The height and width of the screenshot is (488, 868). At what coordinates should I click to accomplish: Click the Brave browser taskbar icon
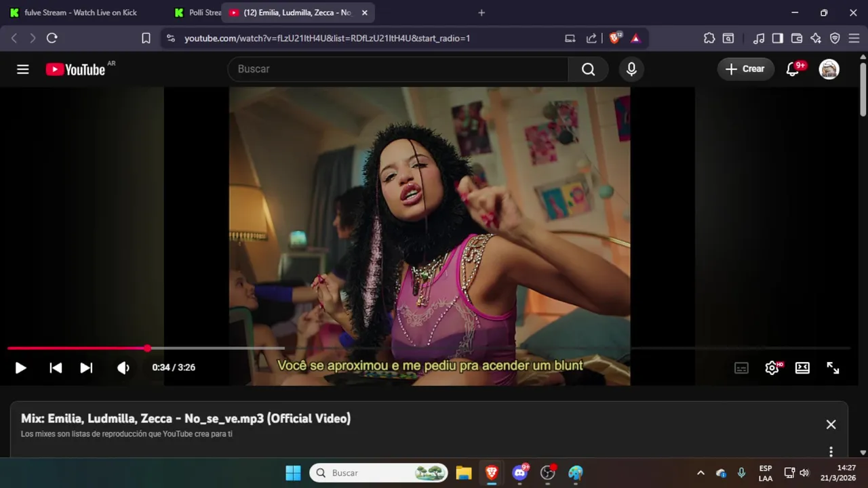(x=492, y=473)
